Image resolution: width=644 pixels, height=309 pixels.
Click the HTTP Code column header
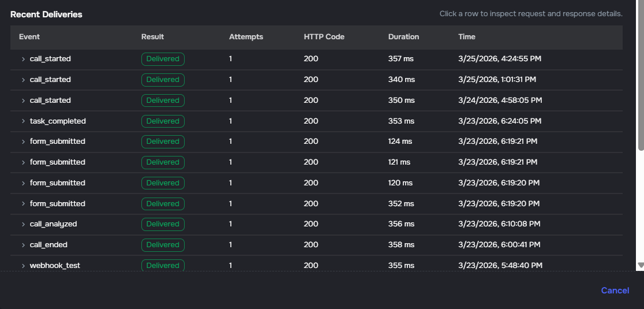(x=324, y=37)
